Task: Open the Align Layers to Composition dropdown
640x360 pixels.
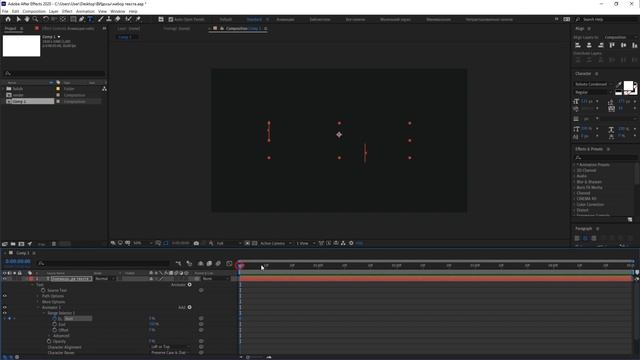Action: point(620,37)
